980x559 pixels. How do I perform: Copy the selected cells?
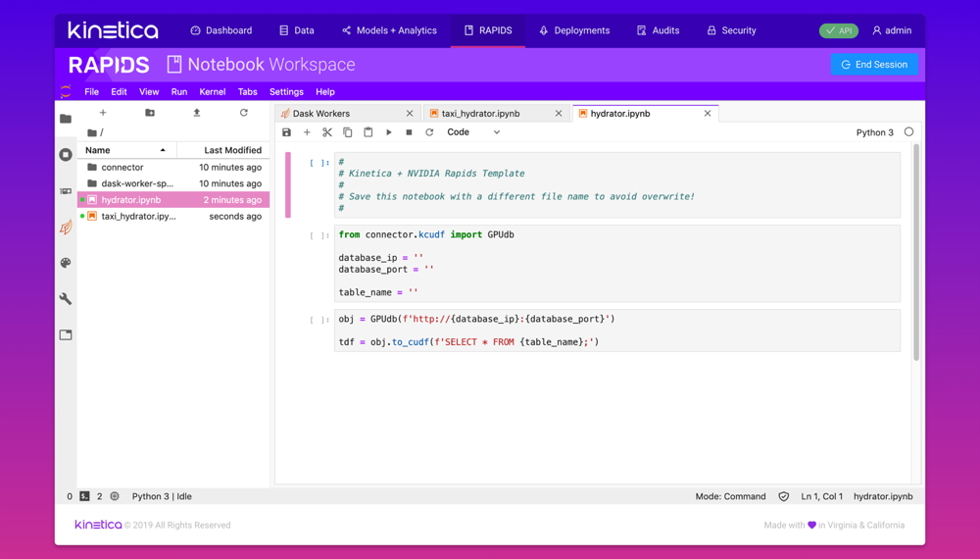(348, 132)
